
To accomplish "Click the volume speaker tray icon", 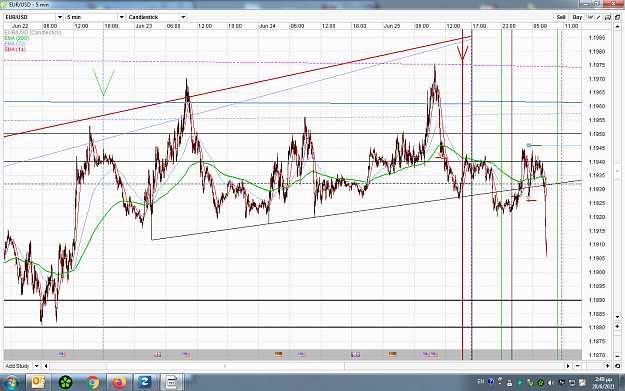I will click(x=551, y=383).
